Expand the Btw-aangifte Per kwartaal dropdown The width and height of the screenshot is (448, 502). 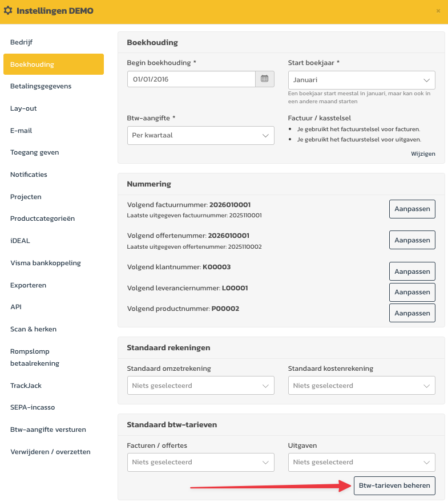tap(200, 136)
